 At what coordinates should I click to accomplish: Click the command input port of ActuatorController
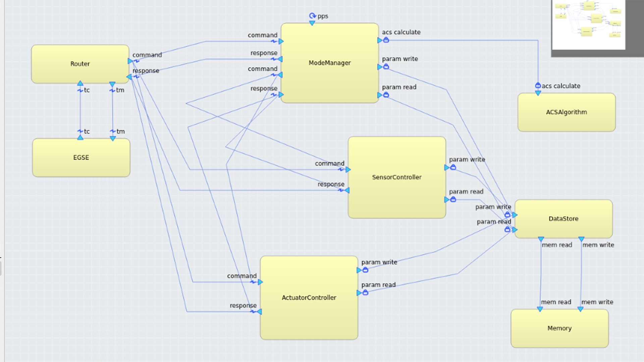260,282
